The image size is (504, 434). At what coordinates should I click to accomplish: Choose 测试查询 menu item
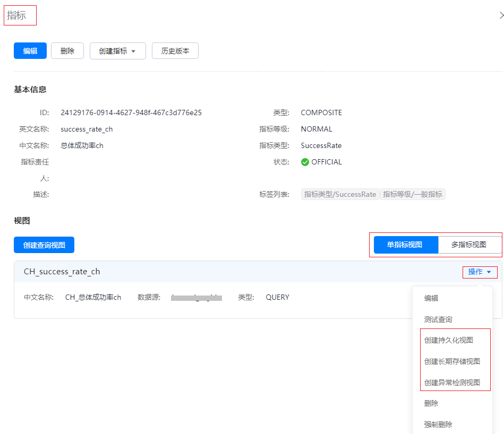click(438, 319)
